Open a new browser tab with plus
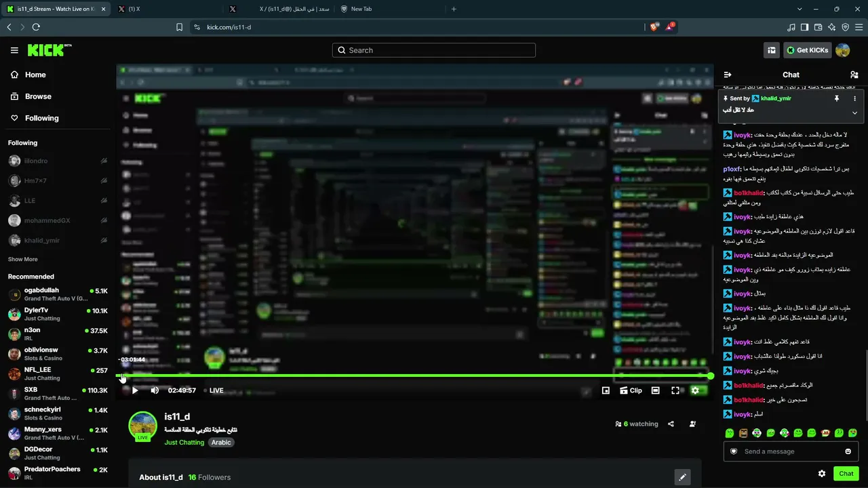This screenshot has width=868, height=488. coord(454,9)
